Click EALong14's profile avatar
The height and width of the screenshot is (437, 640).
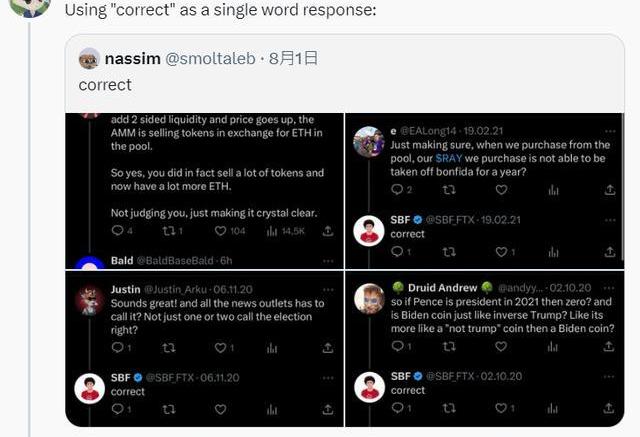(x=369, y=141)
